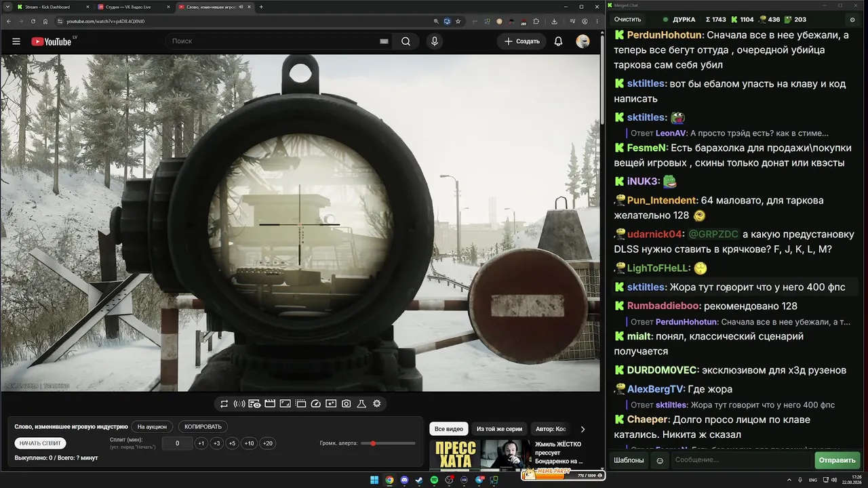
Task: Open Spotify from the taskbar
Action: coord(434,480)
